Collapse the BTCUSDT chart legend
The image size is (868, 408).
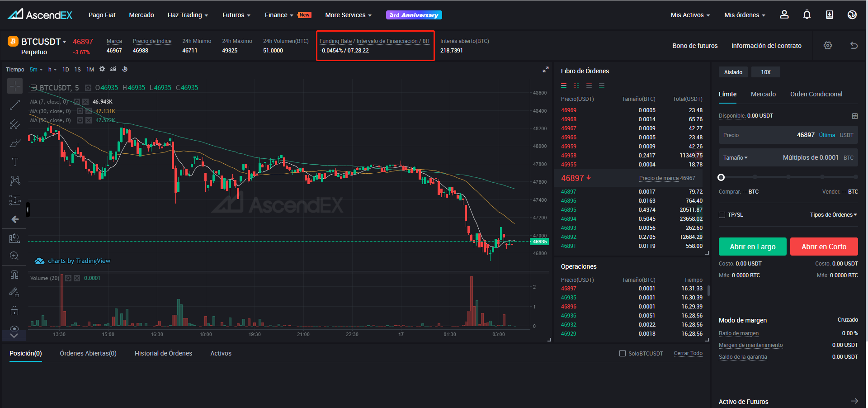click(33, 88)
